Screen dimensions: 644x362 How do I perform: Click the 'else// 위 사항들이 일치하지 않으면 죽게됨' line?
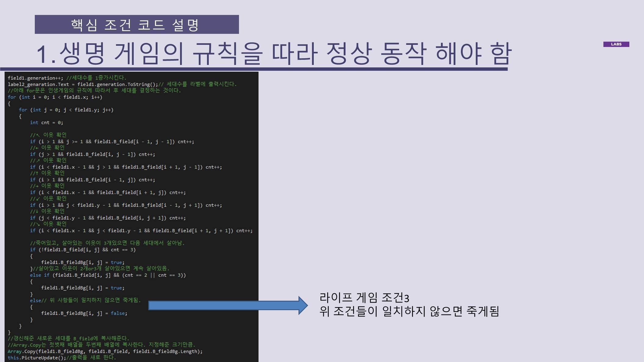(85, 300)
